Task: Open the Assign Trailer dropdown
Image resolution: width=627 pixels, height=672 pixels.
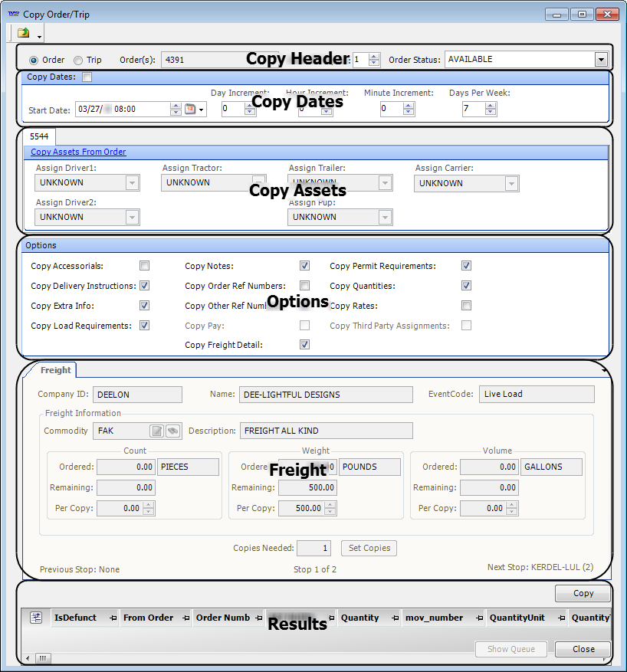Action: click(x=385, y=183)
